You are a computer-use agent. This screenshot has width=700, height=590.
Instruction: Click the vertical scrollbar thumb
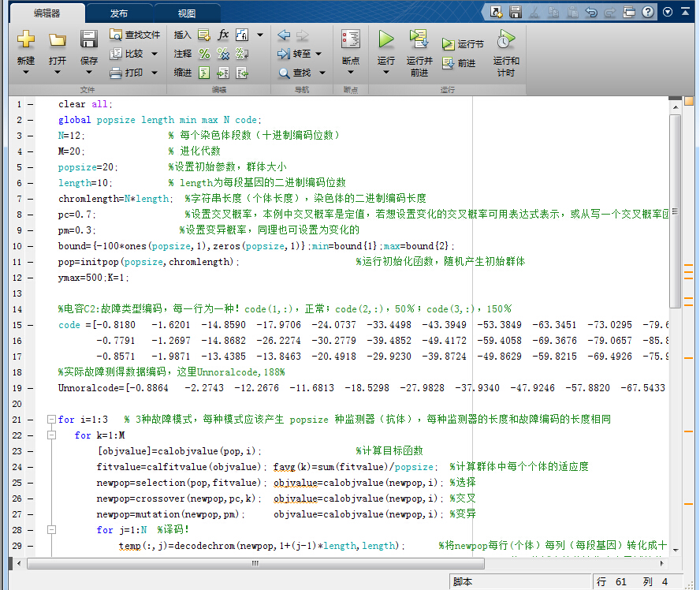coord(676,211)
